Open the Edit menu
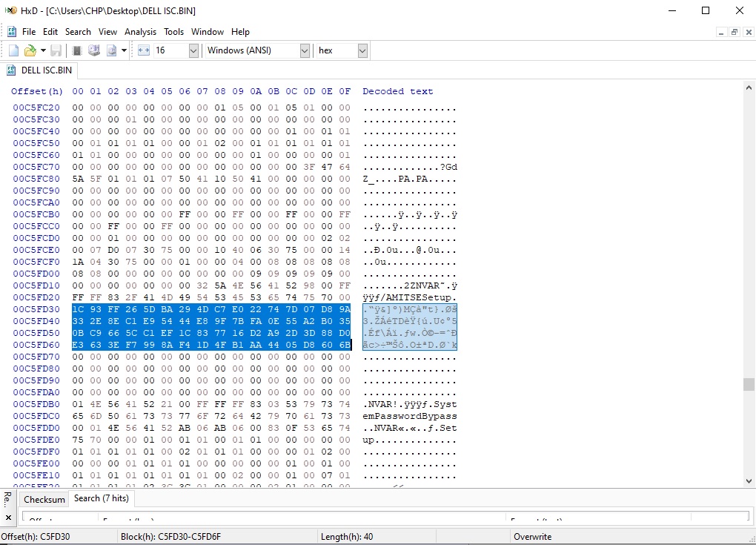 [x=50, y=32]
